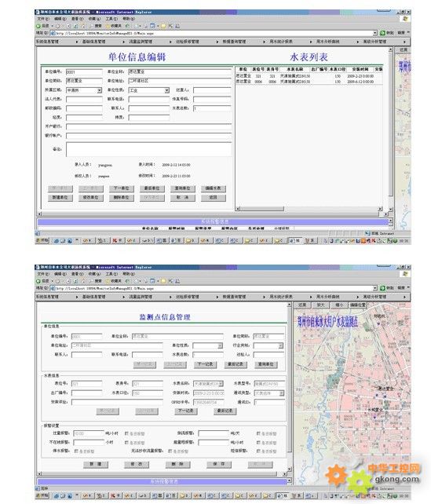Open 高级分析管理 menu on 监测点信息管理 page
Screen dimensions: 431x504
pyautogui.click(x=374, y=297)
